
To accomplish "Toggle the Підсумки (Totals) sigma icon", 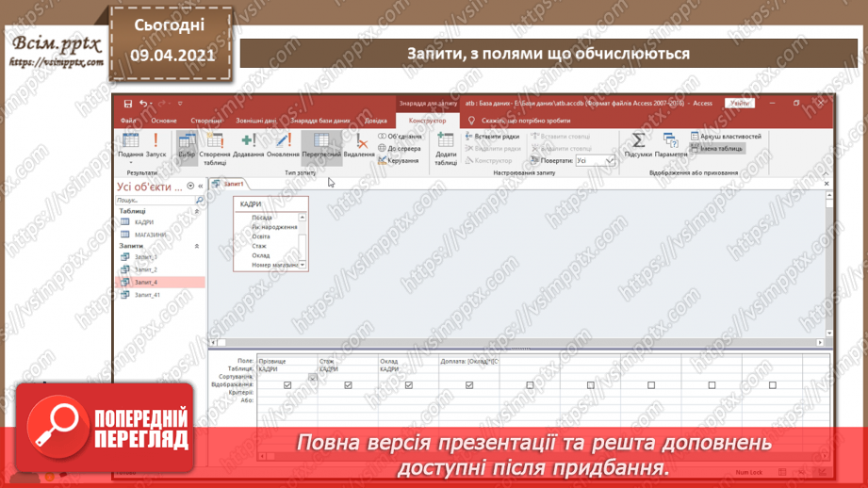I will coord(638,144).
